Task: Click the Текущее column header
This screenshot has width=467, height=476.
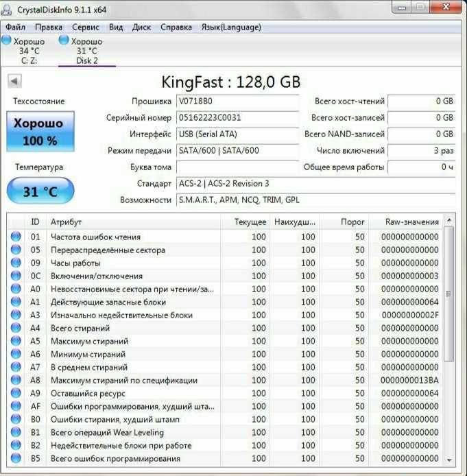Action: pos(246,222)
